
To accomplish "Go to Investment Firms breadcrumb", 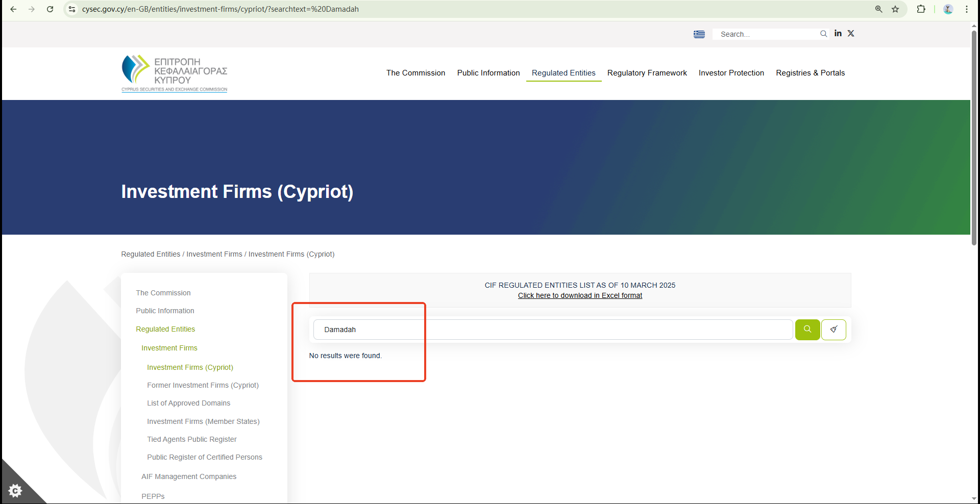I will pos(214,254).
